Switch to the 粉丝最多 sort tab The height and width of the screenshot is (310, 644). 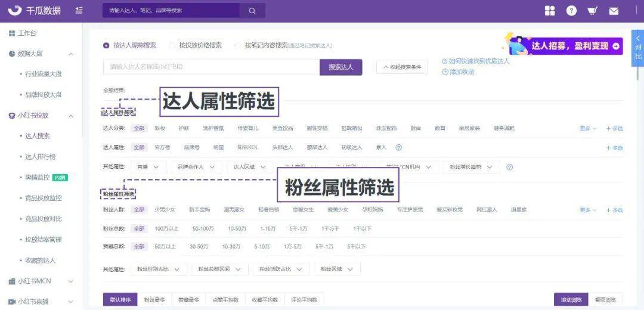tap(155, 300)
